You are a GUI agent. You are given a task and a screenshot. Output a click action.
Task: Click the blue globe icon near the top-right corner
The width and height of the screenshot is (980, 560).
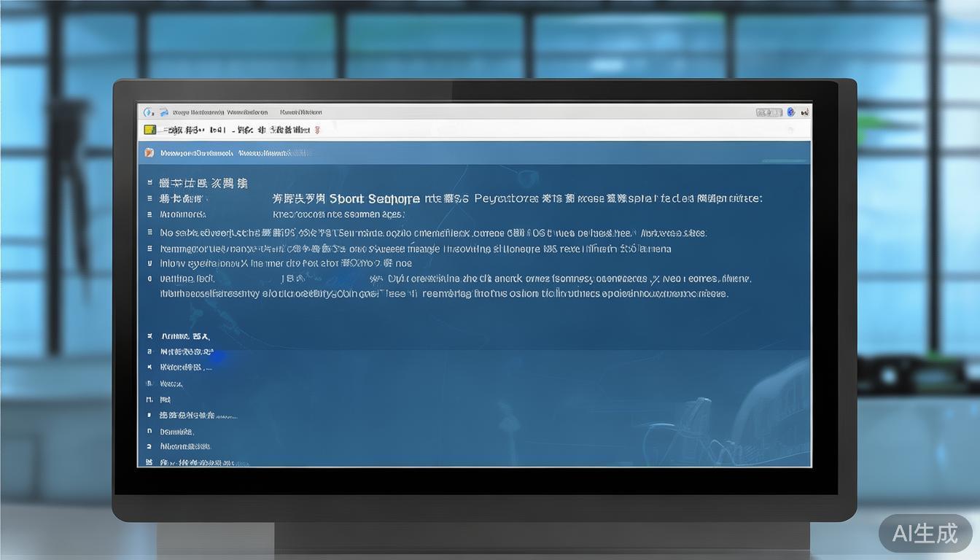point(790,112)
